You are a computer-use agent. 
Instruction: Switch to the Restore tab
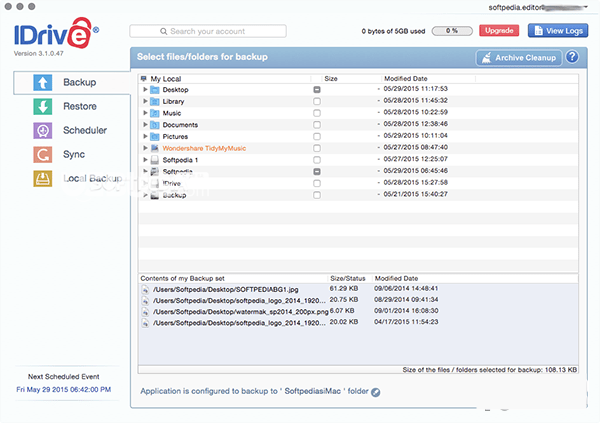coord(72,106)
